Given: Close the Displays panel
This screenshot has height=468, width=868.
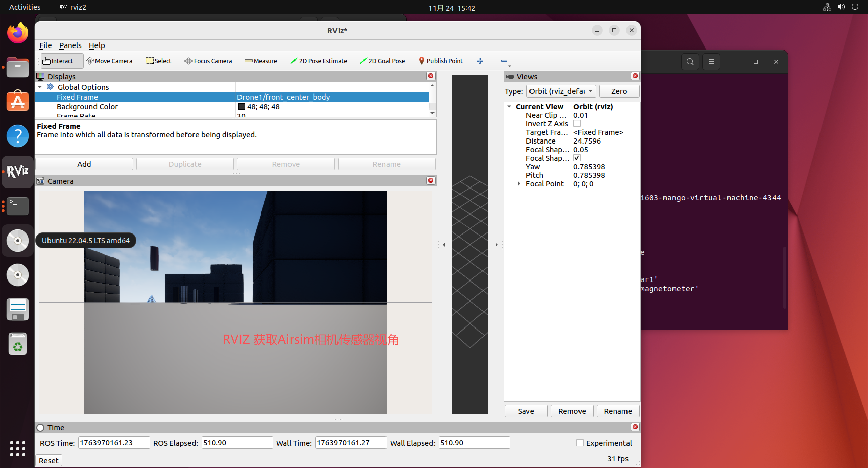Looking at the screenshot, I should [x=431, y=76].
